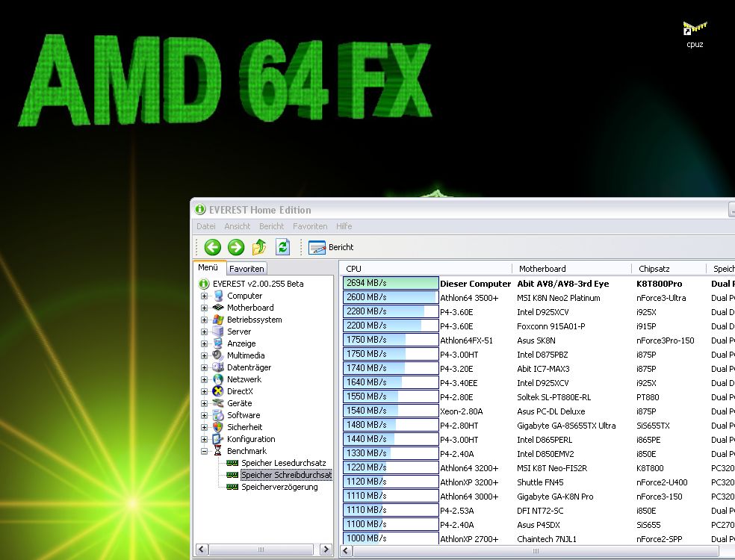
Task: Open the Hilfe menu
Action: [x=344, y=226]
